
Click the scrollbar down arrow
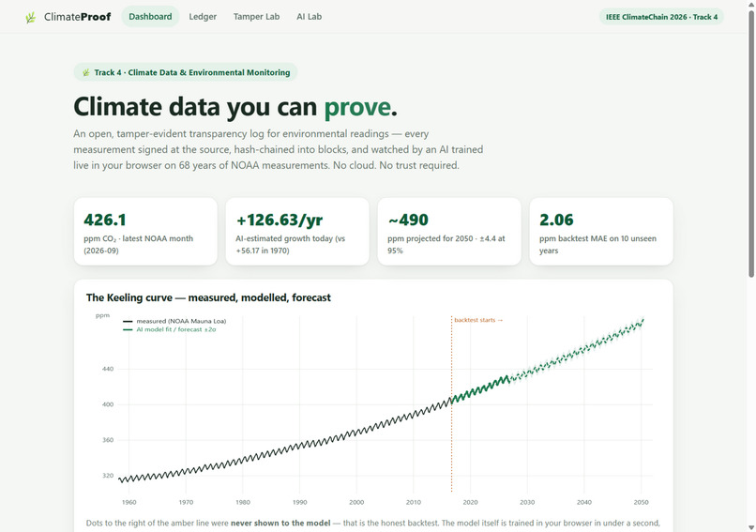751,527
